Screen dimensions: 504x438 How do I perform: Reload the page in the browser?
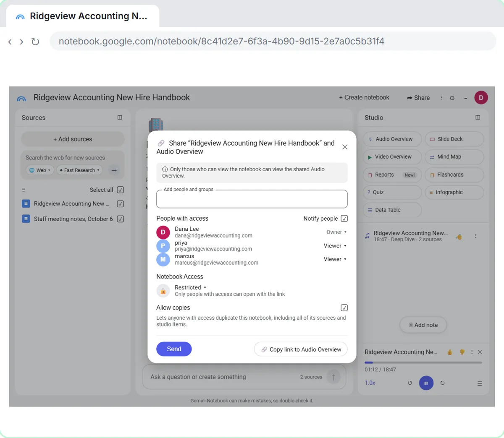35,42
